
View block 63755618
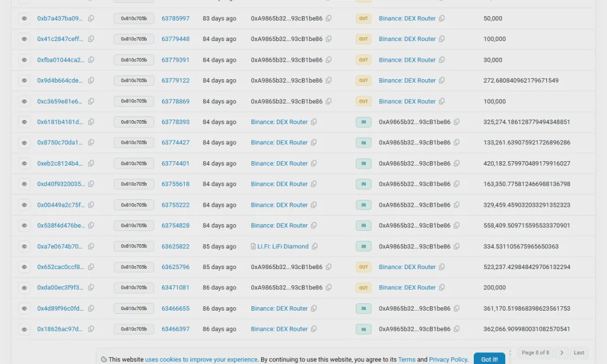175,184
